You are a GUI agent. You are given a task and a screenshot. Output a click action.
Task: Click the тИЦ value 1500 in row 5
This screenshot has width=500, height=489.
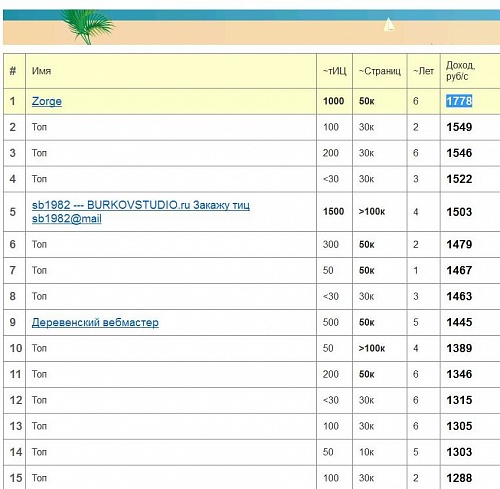333,212
